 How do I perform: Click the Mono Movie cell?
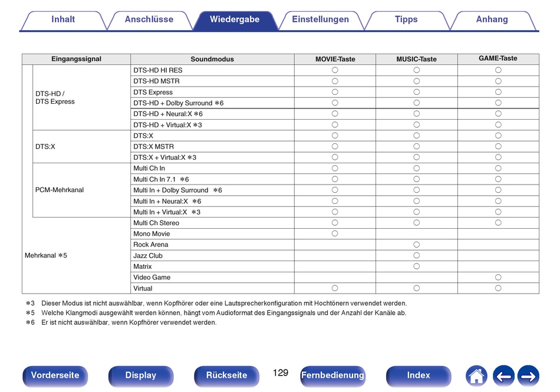[x=212, y=234]
